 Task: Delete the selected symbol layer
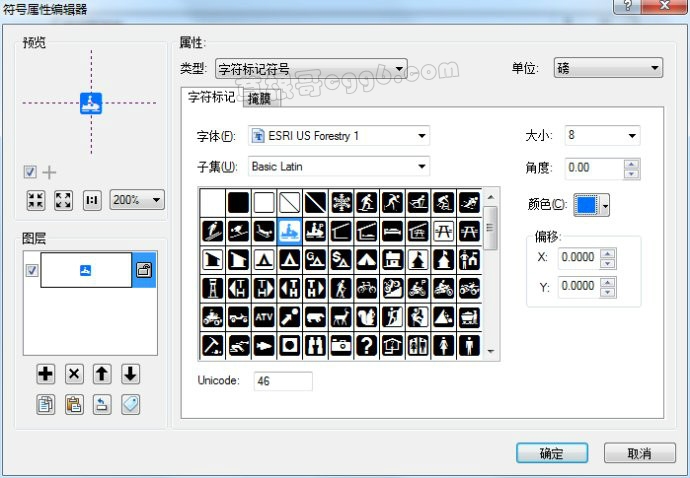(x=74, y=374)
